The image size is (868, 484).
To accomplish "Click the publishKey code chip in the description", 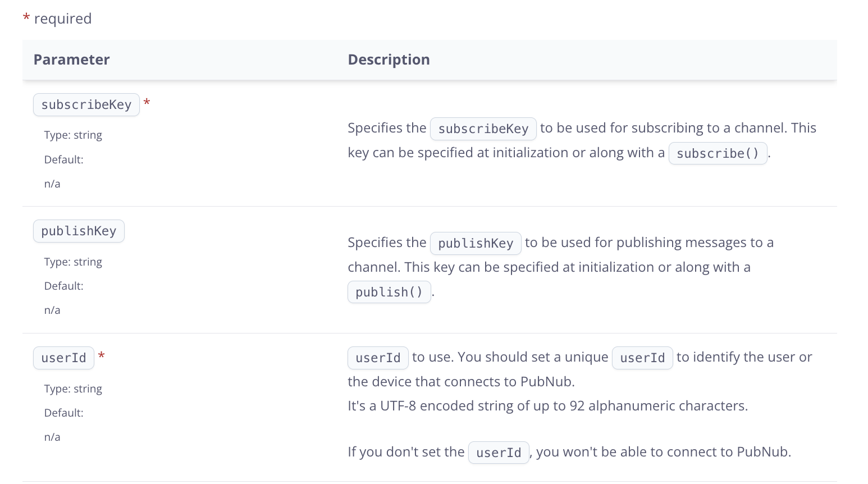I will 475,244.
